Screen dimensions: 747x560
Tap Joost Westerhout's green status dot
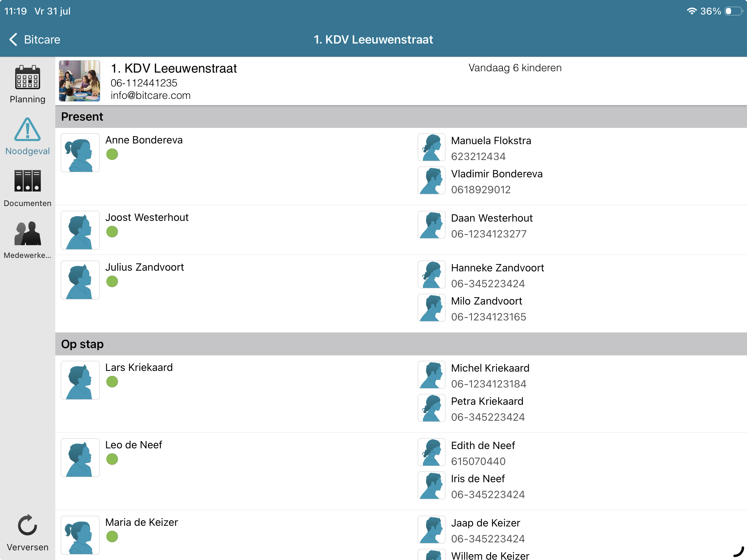[x=112, y=232]
